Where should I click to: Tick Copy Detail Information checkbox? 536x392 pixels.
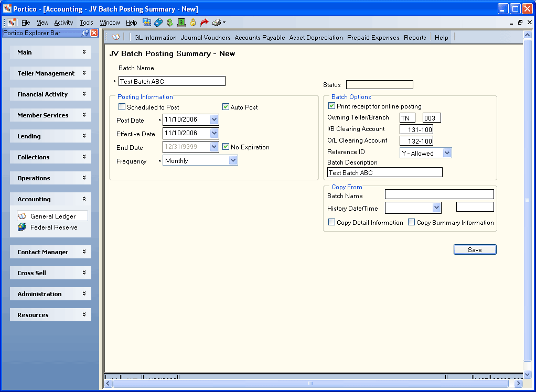tap(331, 222)
